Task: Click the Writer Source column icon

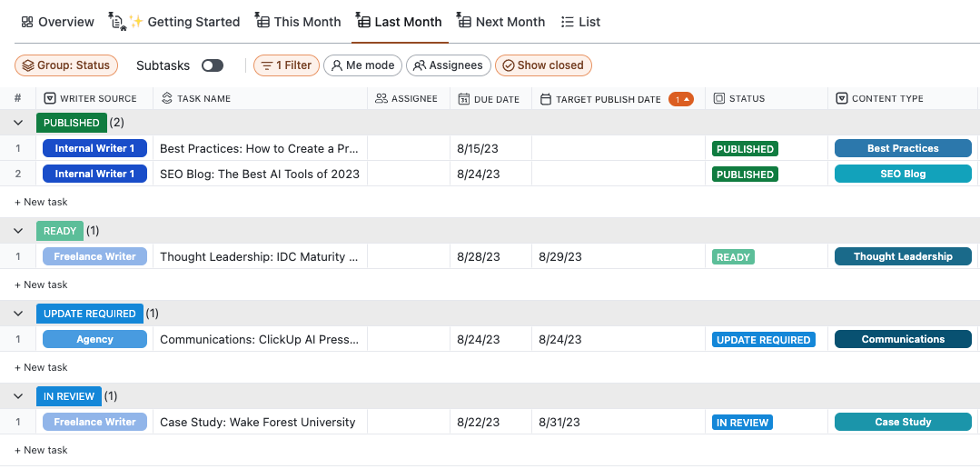Action: [50, 98]
